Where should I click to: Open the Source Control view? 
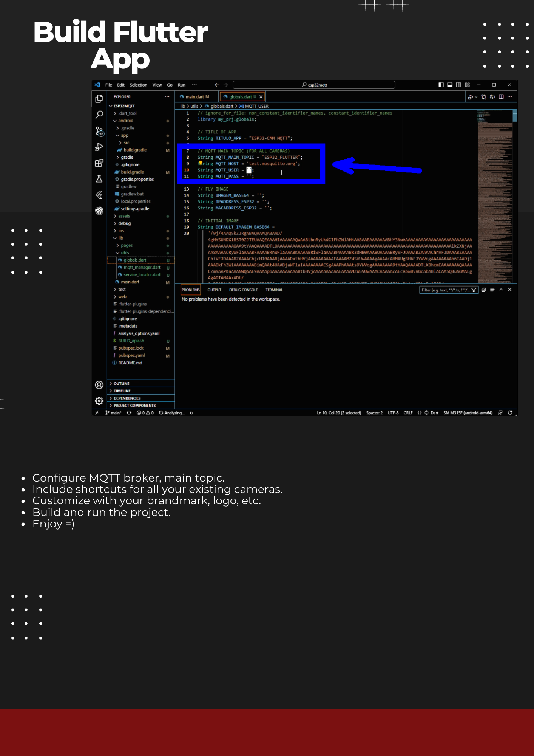(99, 131)
